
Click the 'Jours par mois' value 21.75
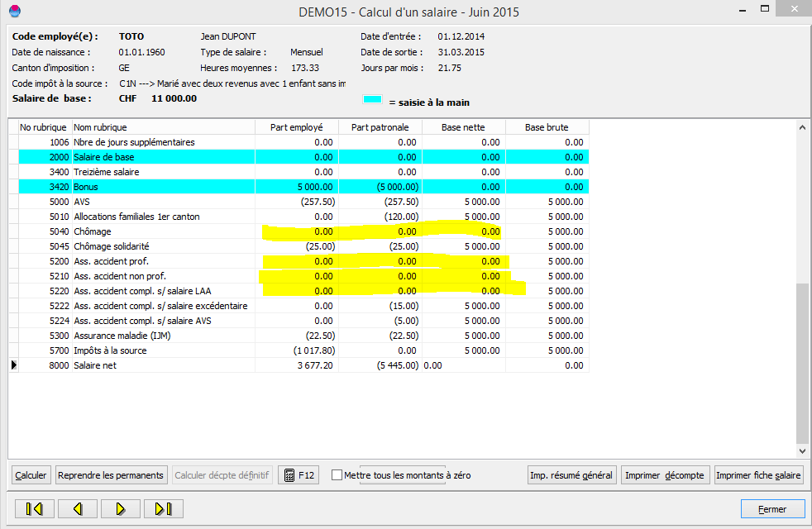[450, 68]
